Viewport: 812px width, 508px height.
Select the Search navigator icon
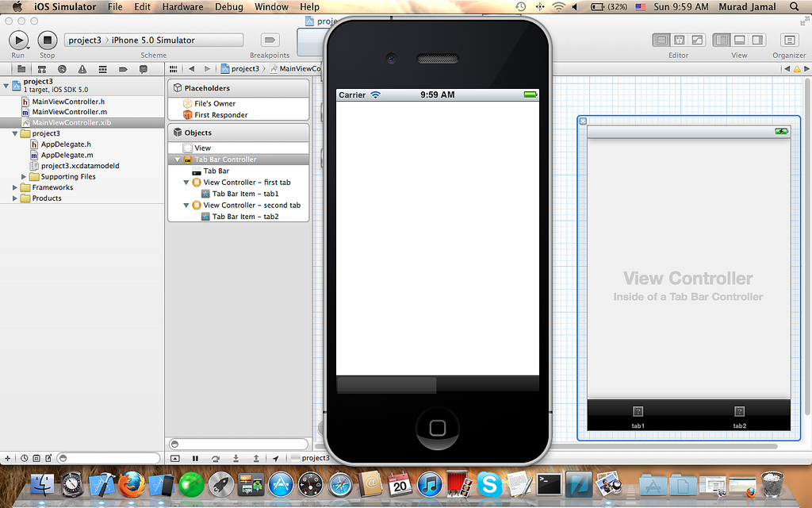(x=61, y=69)
